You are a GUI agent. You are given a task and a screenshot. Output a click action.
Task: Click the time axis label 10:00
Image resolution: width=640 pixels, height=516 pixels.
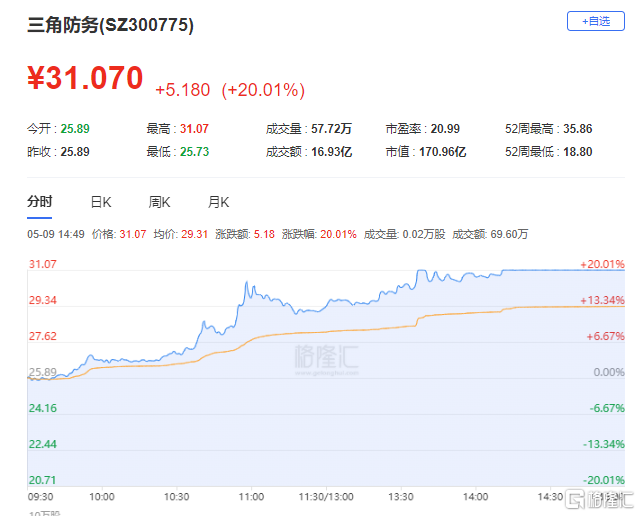point(102,497)
